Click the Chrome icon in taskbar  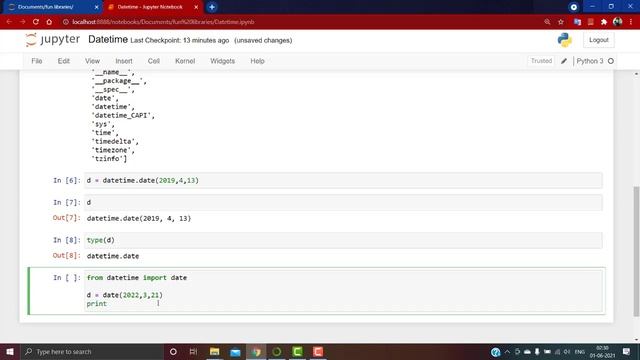(x=256, y=351)
